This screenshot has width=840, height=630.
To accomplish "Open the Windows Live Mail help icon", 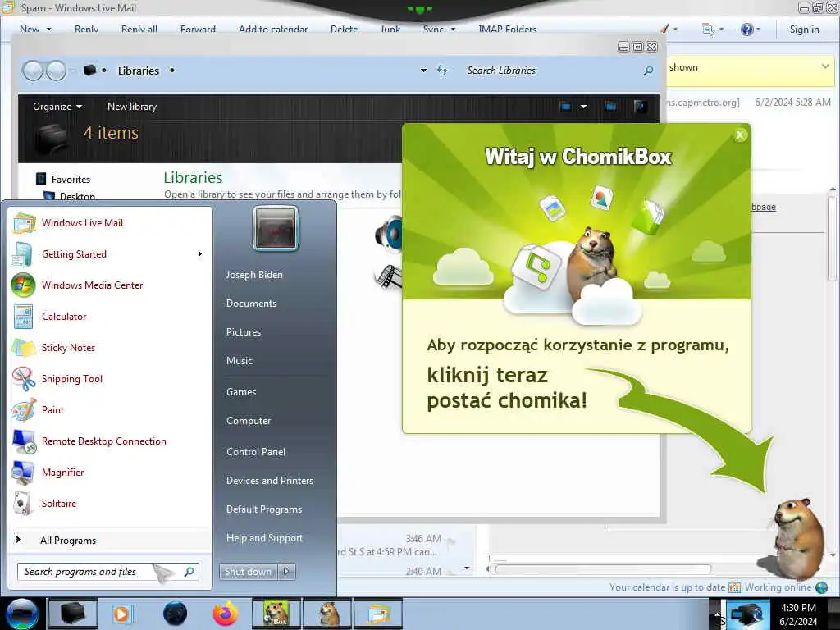I will tap(746, 30).
